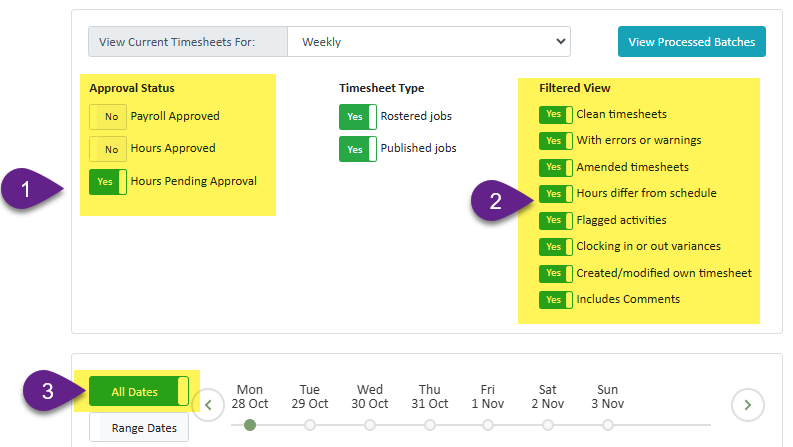793x447 pixels.
Task: Toggle Flagged activities filter
Action: tap(556, 220)
